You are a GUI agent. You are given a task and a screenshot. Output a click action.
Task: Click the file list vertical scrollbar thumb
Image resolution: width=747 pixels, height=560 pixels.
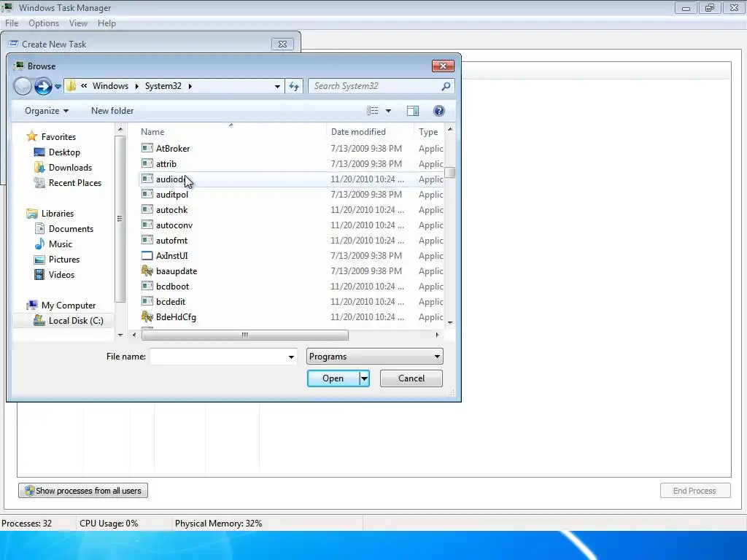click(449, 172)
